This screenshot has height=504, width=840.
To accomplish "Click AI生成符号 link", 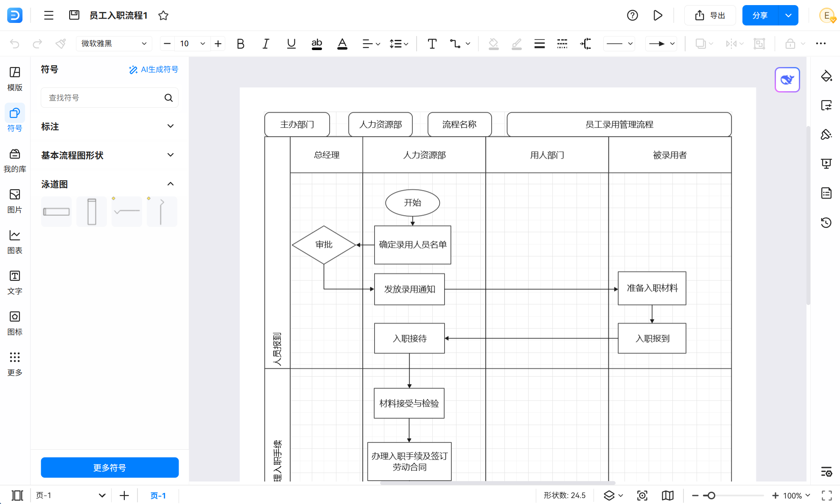I will tap(154, 70).
